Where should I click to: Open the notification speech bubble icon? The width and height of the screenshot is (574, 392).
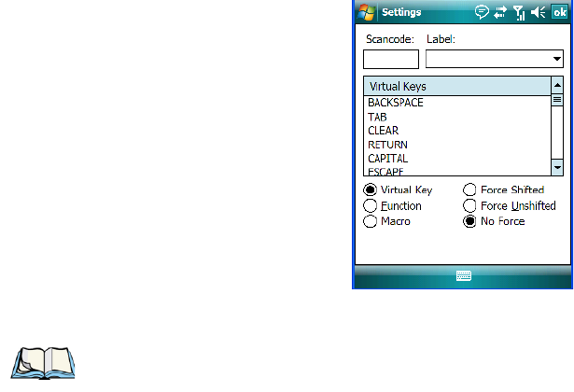click(482, 12)
